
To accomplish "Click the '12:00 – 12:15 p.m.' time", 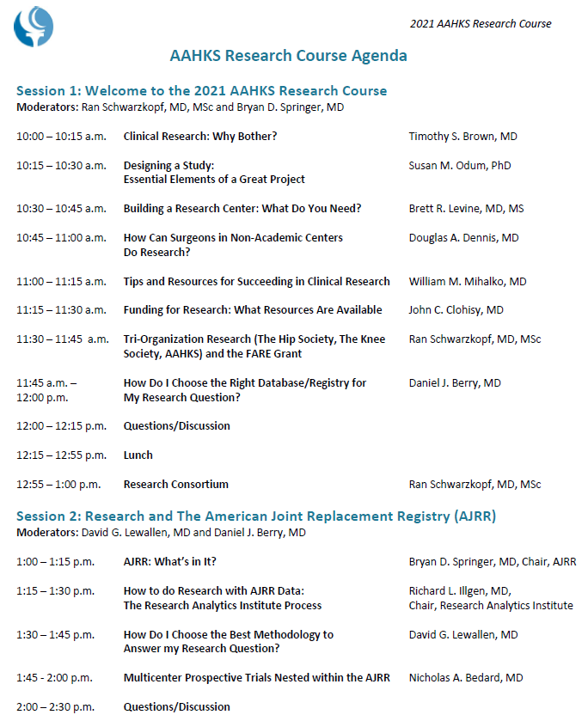I will click(61, 425).
